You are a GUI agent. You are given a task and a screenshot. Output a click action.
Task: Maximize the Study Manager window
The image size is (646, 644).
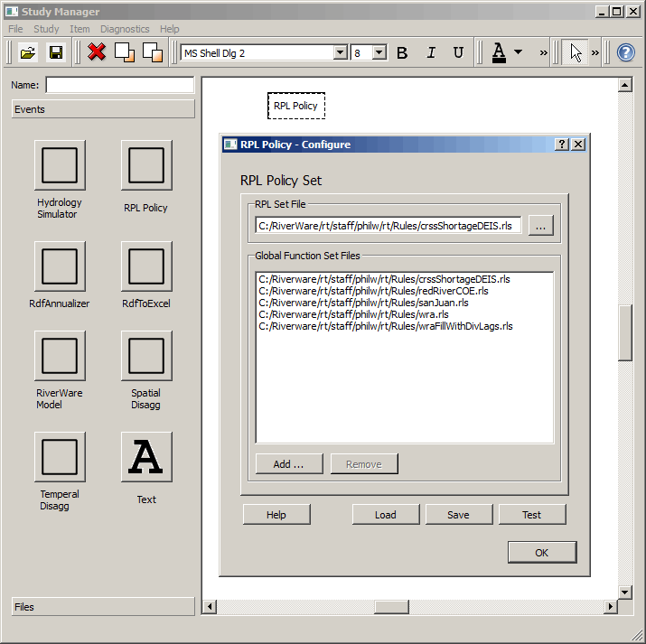[617, 12]
